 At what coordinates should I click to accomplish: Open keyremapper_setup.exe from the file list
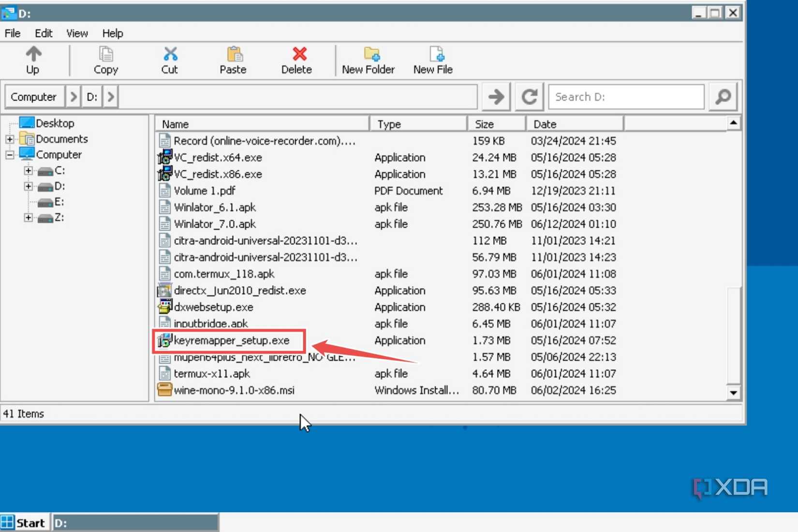pos(231,340)
